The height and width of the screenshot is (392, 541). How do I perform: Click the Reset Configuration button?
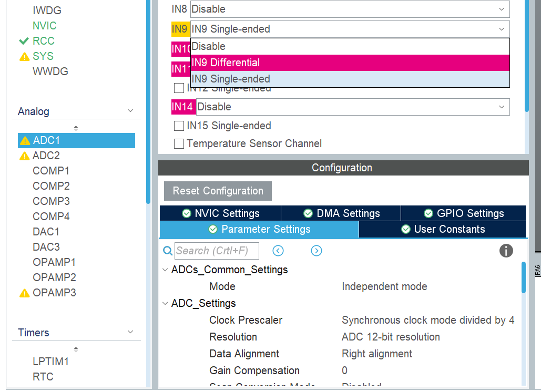[x=218, y=191]
